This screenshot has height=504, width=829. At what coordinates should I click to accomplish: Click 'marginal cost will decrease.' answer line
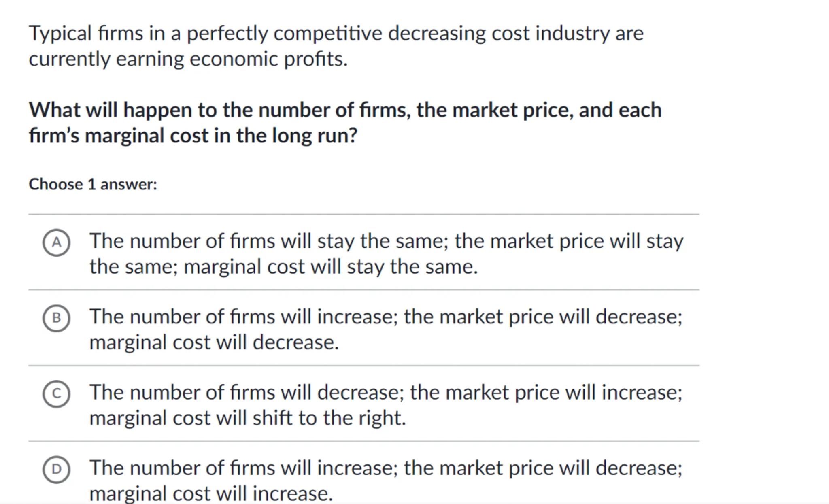pyautogui.click(x=214, y=342)
